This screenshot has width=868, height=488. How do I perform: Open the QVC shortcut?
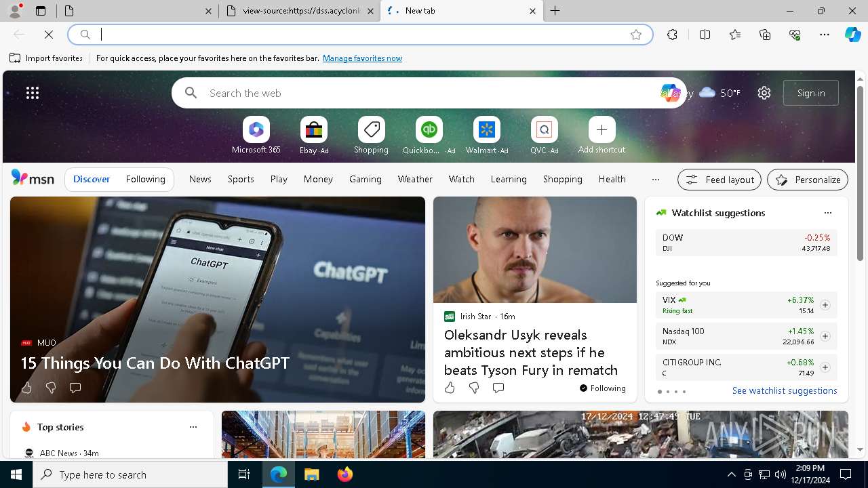544,136
